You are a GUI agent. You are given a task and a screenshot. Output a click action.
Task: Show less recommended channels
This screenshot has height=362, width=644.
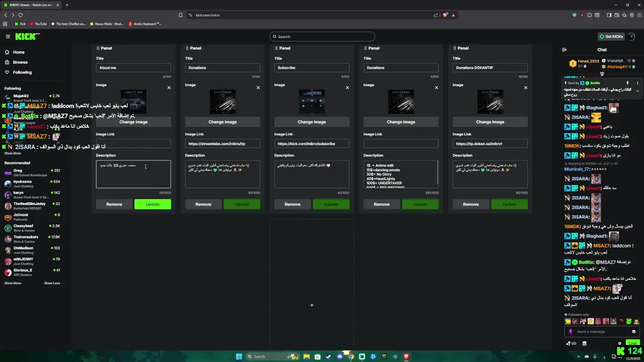pyautogui.click(x=52, y=283)
